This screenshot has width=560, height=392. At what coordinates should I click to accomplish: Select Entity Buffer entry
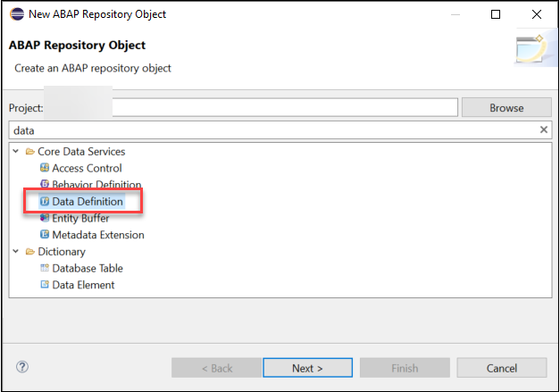point(80,218)
